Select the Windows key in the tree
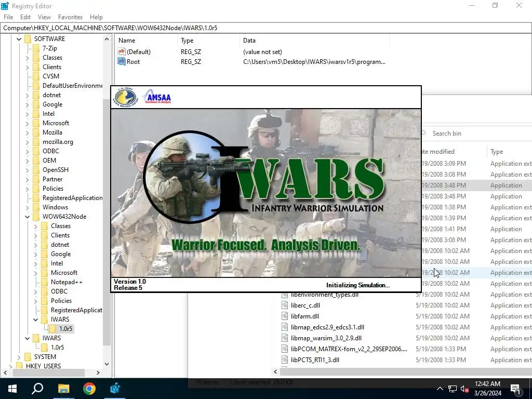This screenshot has height=399, width=532. pyautogui.click(x=55, y=207)
